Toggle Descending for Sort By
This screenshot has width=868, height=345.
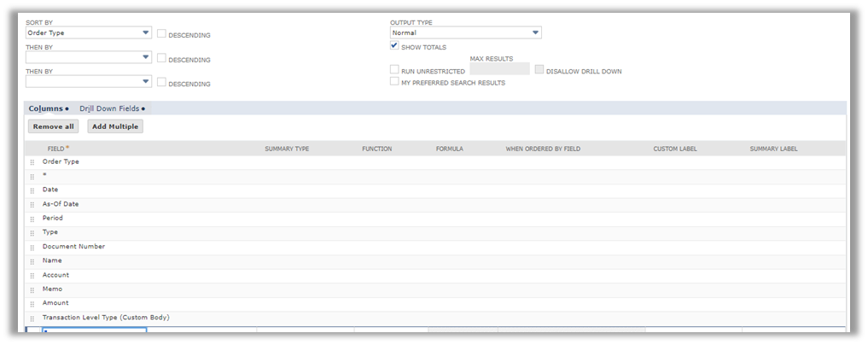click(x=161, y=34)
